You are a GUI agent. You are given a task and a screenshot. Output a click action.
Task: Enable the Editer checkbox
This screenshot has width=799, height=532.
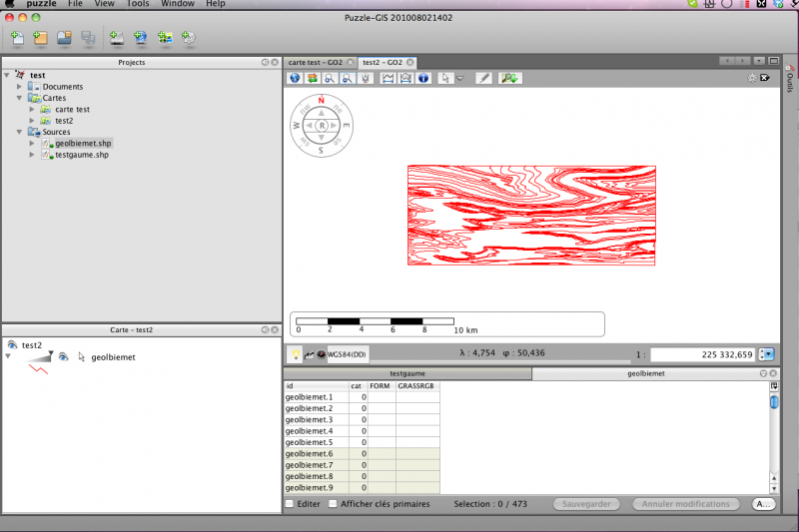[290, 504]
